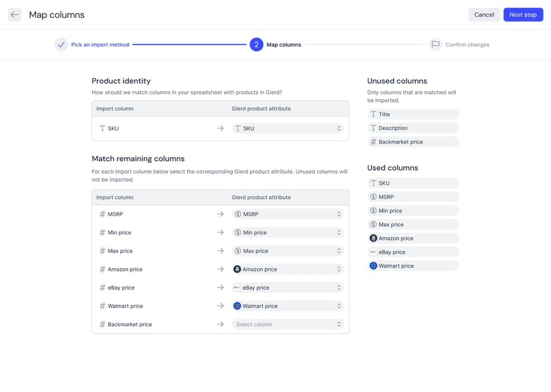551x392 pixels.
Task: Go to Pick an import method step
Action: (x=100, y=45)
